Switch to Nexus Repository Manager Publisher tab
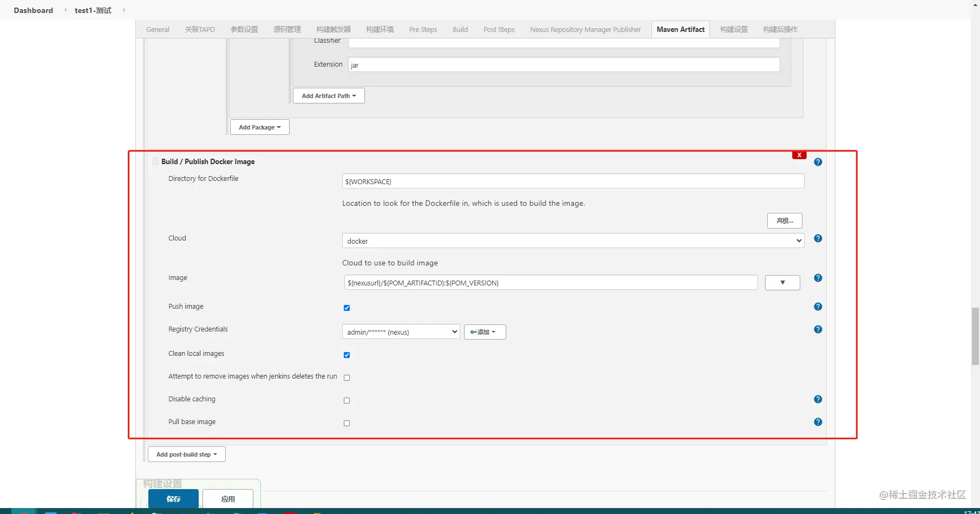This screenshot has width=980, height=514. point(585,29)
